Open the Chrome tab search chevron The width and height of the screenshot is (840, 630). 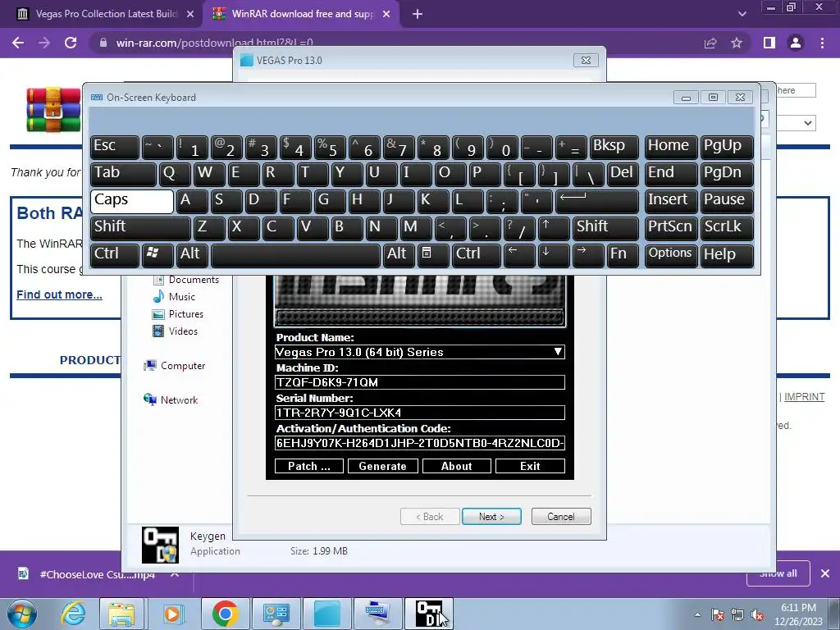coord(742,14)
